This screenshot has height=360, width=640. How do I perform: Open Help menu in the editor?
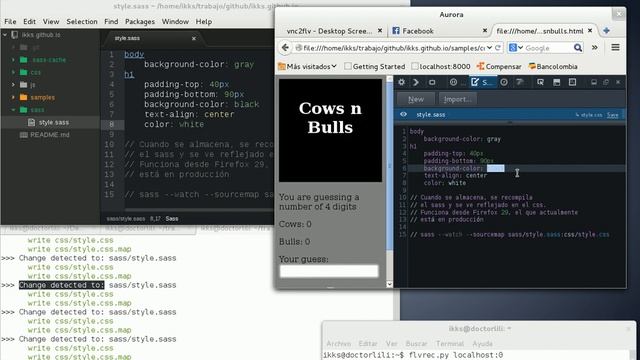tap(204, 21)
